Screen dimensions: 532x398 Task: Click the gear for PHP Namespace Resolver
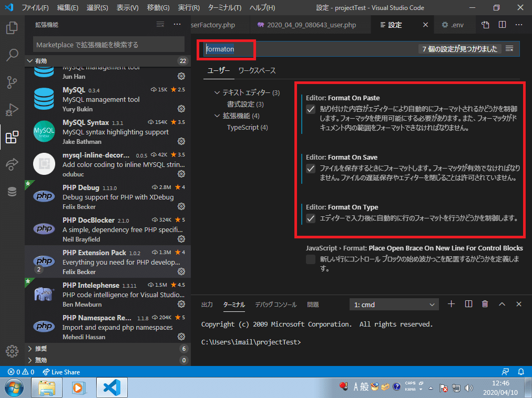click(181, 337)
